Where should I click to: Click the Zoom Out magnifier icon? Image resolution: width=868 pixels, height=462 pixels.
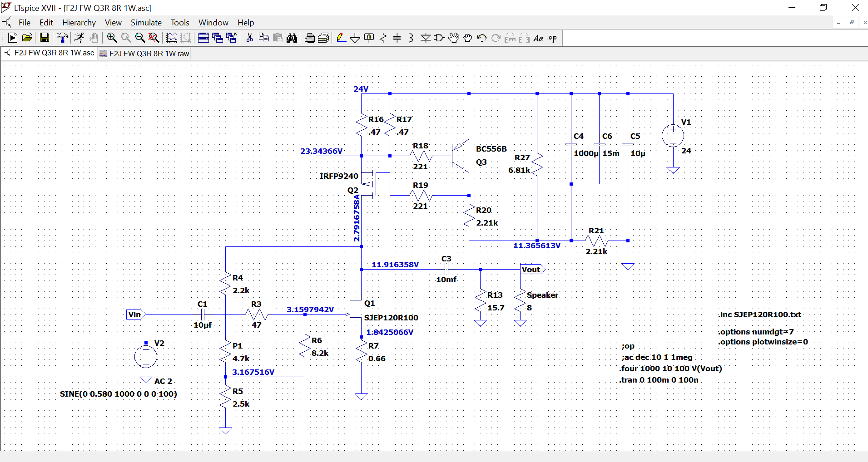140,38
